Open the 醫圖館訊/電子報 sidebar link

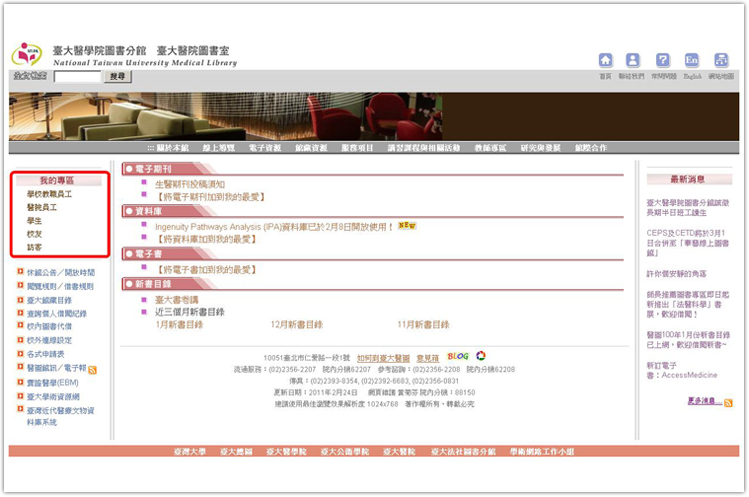pyautogui.click(x=56, y=368)
